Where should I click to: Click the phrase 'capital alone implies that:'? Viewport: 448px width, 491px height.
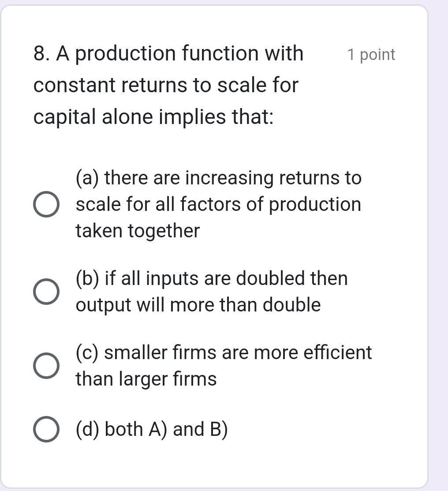click(154, 116)
